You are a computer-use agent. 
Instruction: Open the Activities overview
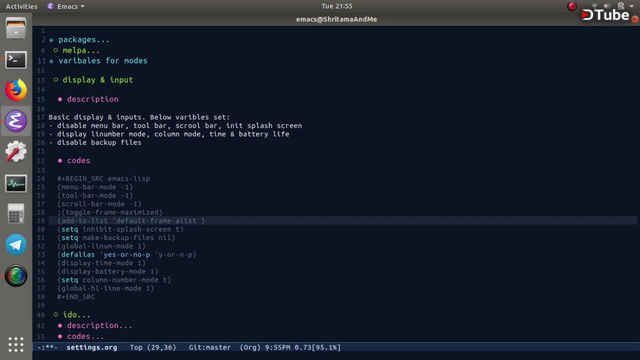[x=21, y=6]
